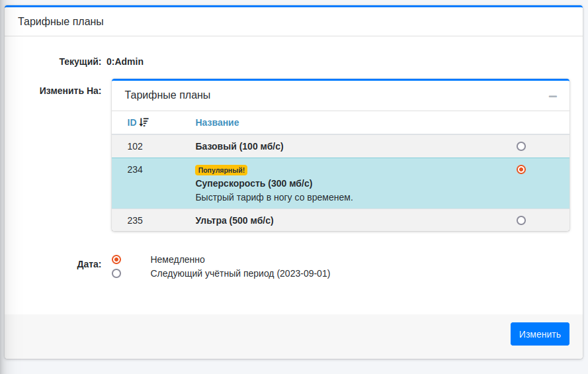Click the Суперскорость (300 мб/с) plan name
Viewport: 588px width, 374px height.
click(x=254, y=183)
